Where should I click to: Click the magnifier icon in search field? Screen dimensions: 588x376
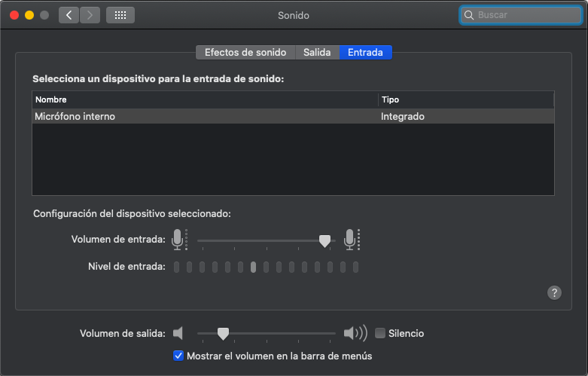469,15
